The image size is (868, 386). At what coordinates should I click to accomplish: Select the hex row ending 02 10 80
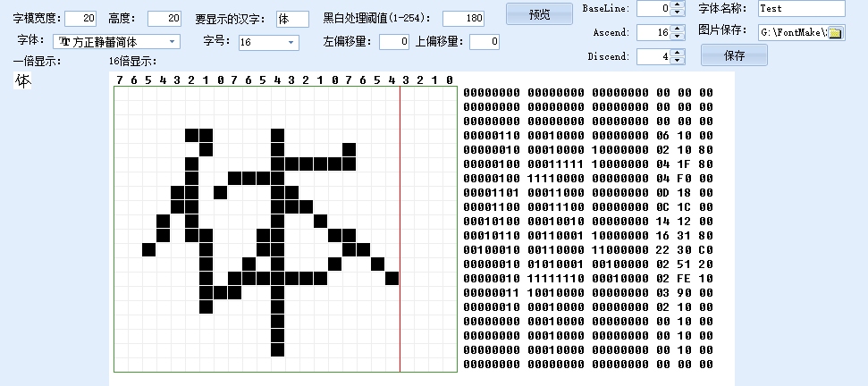coord(588,150)
